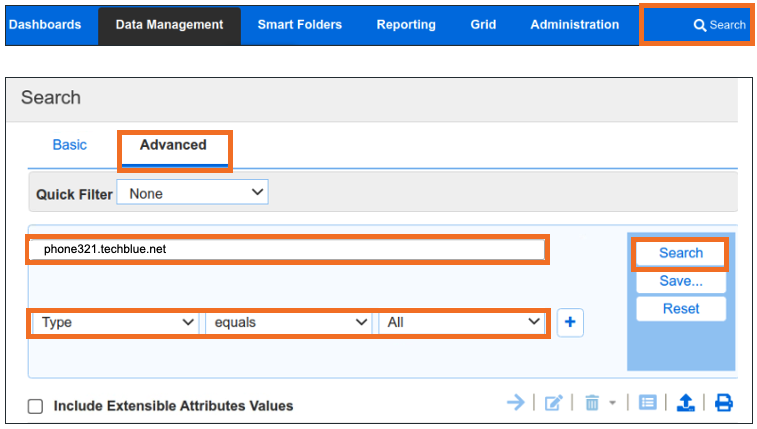Screen dimensions: 757x429
Task: Expand the All value dropdown
Action: pyautogui.click(x=461, y=322)
